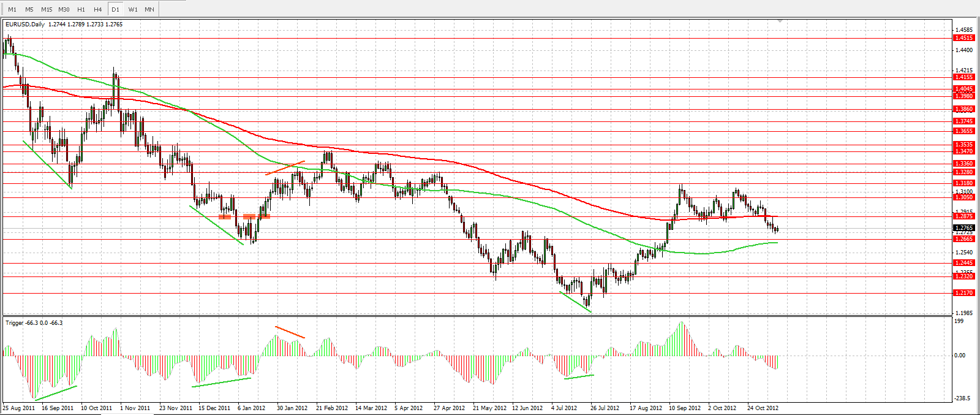Select orange trendline in Trigger indicator window
This screenshot has width=980, height=415.
click(x=290, y=332)
